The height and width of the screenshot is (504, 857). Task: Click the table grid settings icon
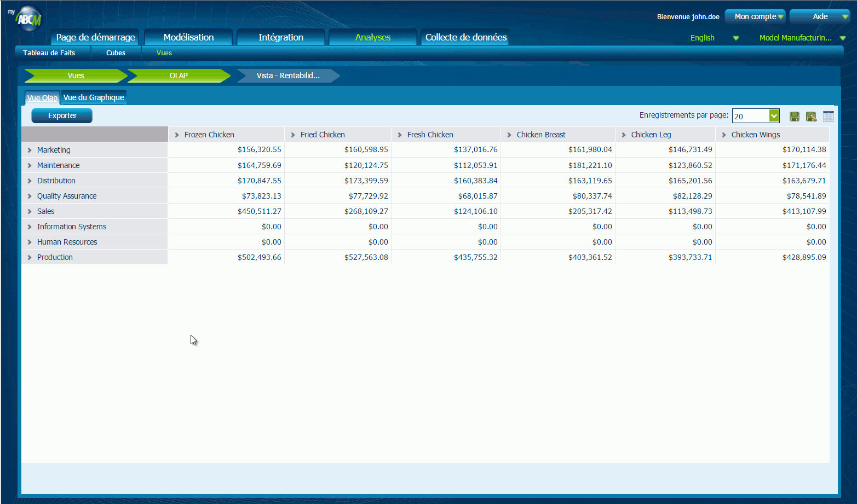pos(828,116)
